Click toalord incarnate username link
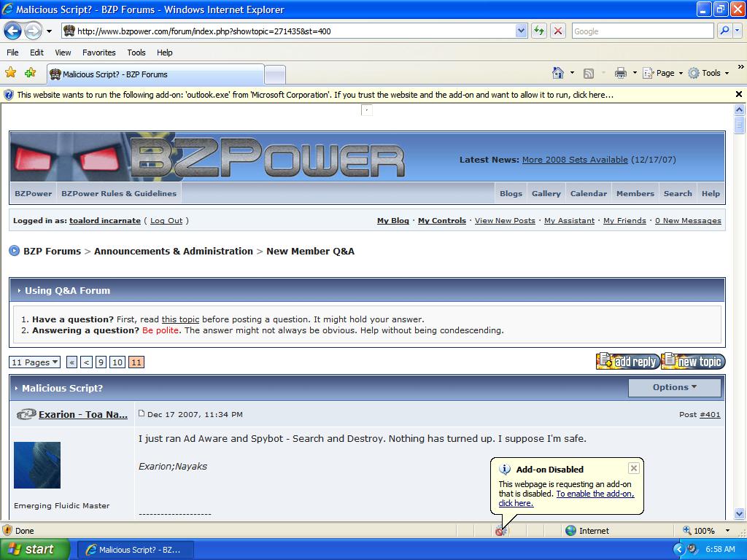747x560 pixels. coord(105,220)
